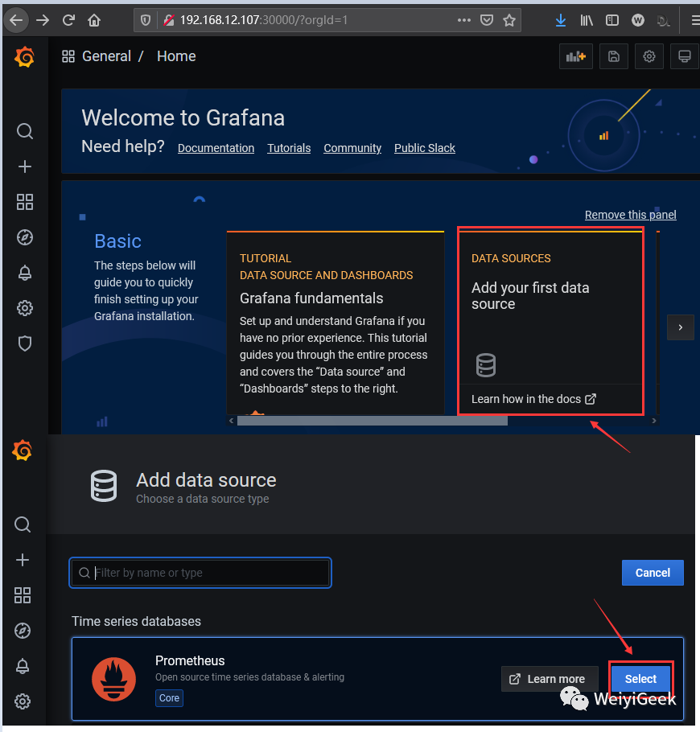
Task: Click the browser back arrow
Action: coord(16,20)
